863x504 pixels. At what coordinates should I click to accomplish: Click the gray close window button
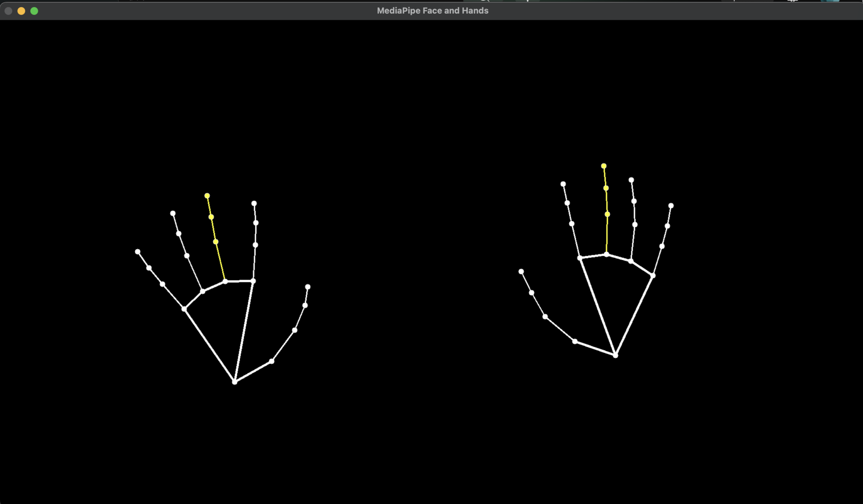(8, 11)
